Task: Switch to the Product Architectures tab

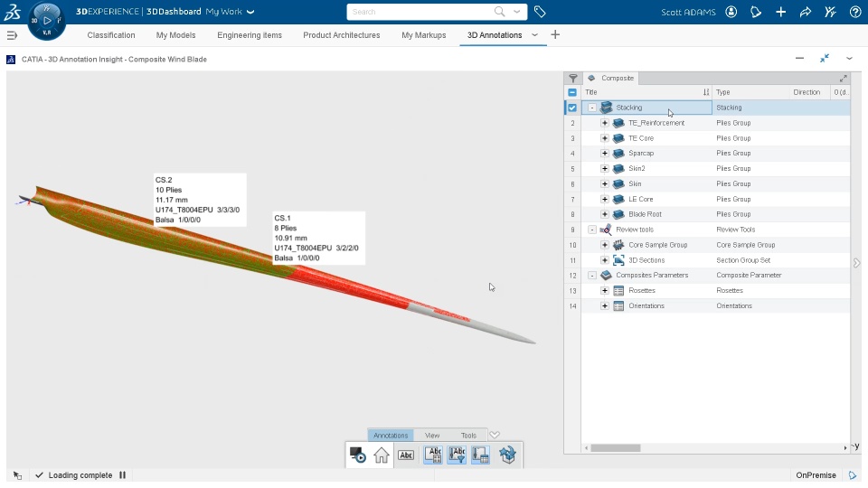Action: point(342,35)
